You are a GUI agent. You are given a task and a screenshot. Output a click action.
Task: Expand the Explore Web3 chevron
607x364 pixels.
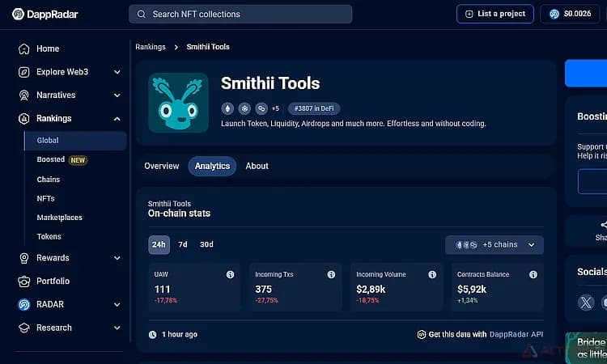(x=117, y=72)
